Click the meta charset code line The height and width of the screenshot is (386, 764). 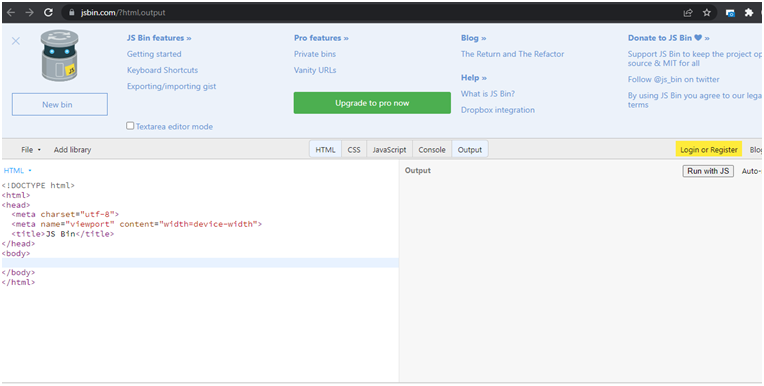65,214
